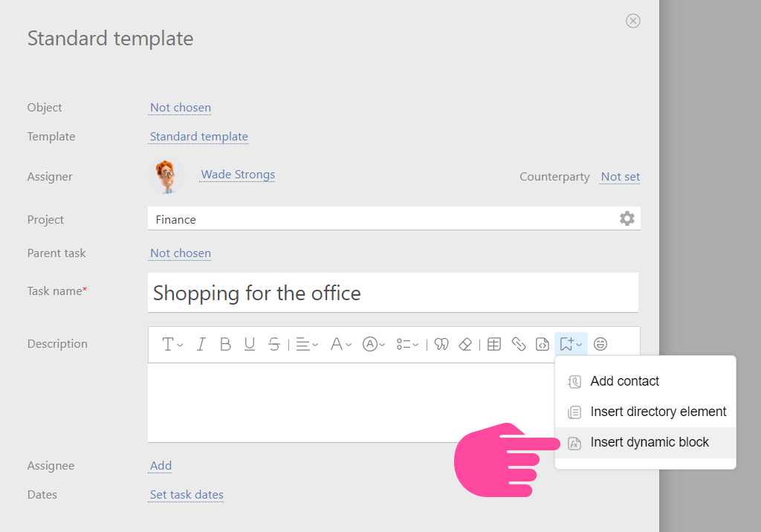Click the Finance project field
This screenshot has width=761, height=532.
point(394,219)
